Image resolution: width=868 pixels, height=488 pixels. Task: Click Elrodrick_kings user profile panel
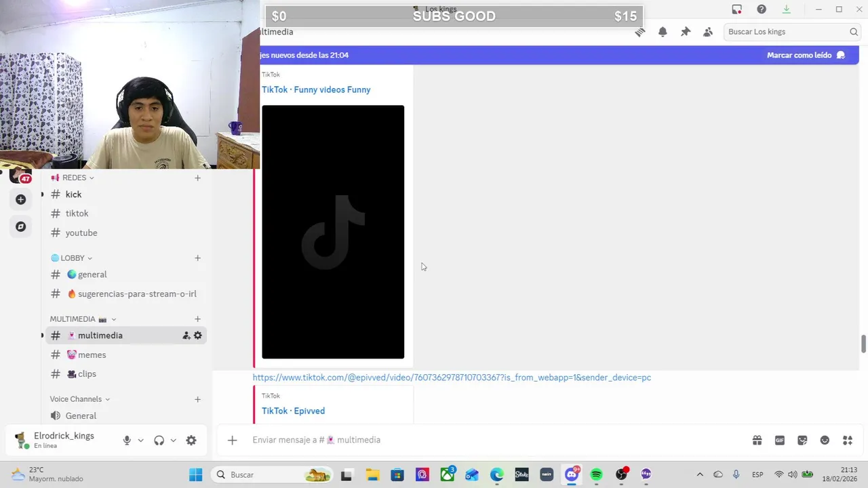[62, 440]
